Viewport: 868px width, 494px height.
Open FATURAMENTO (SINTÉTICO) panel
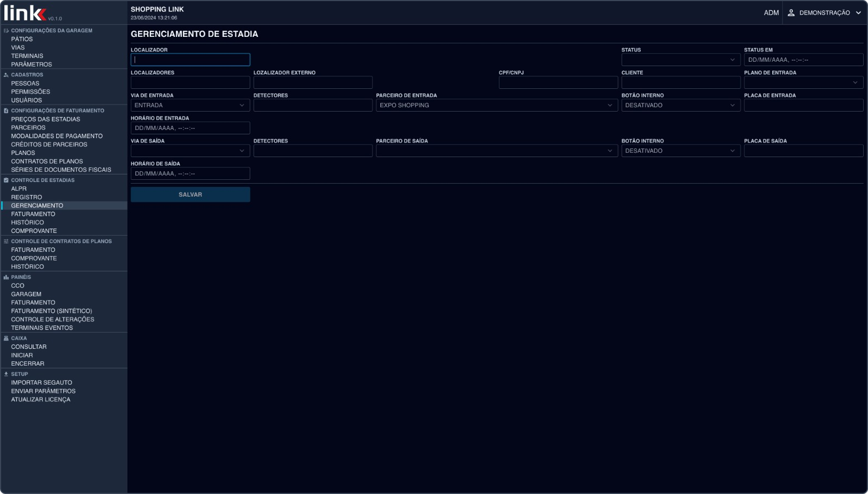tap(51, 311)
